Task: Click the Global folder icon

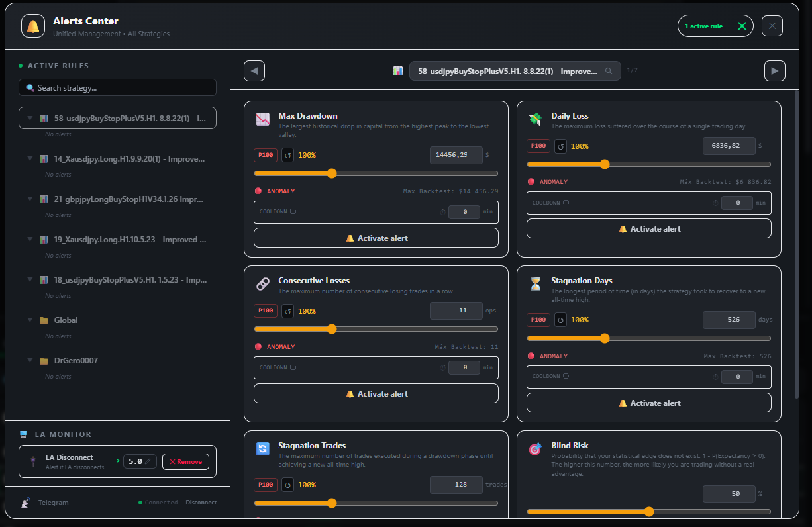Action: point(44,320)
